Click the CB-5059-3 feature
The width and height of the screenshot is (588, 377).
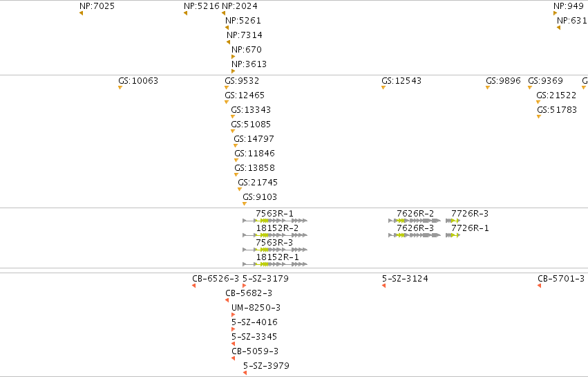pos(255,351)
